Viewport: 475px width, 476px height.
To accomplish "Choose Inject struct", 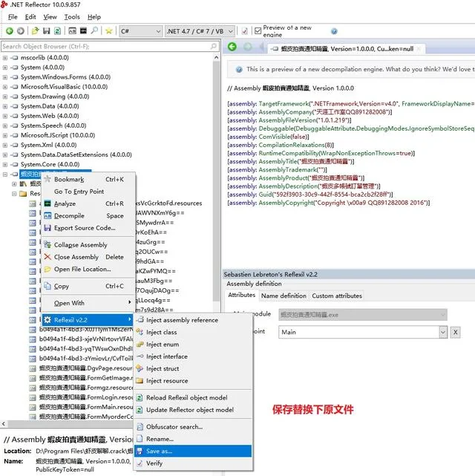I will pos(193,369).
